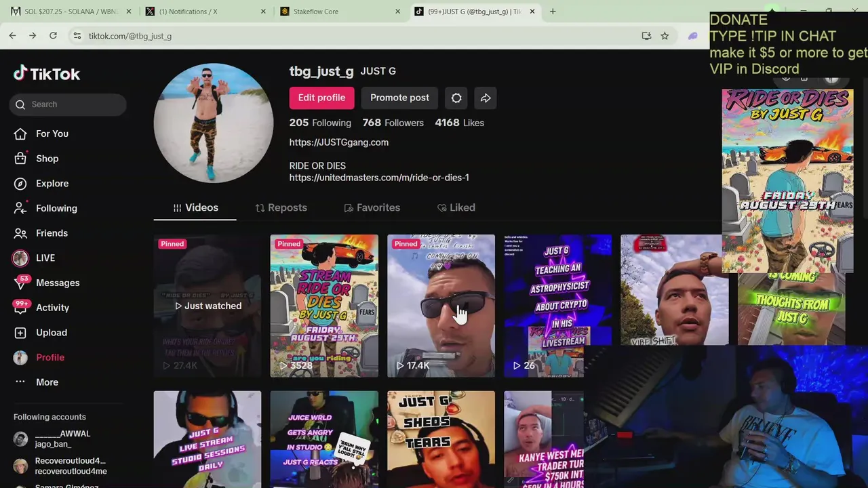Open profile settings gear icon
The width and height of the screenshot is (868, 488).
[456, 98]
